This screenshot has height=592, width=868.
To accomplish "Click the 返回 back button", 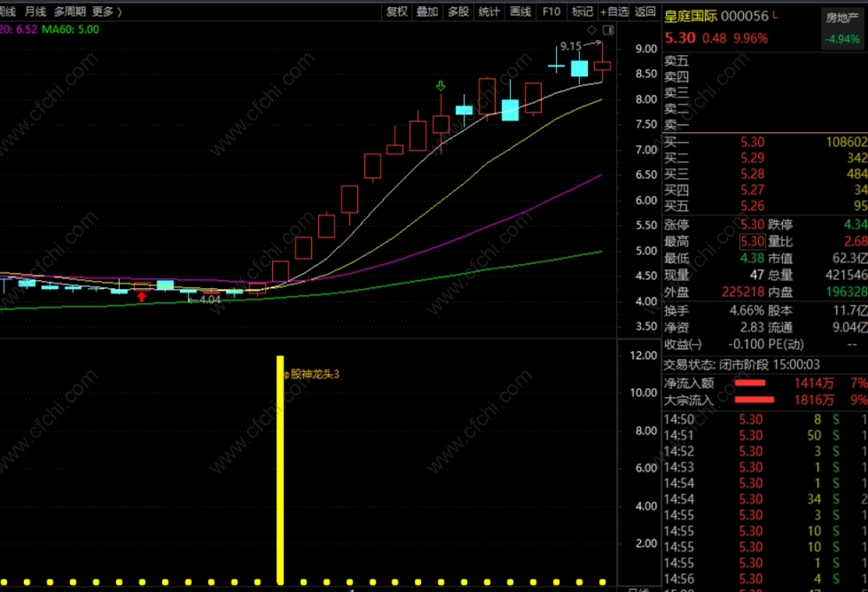I will tap(645, 12).
